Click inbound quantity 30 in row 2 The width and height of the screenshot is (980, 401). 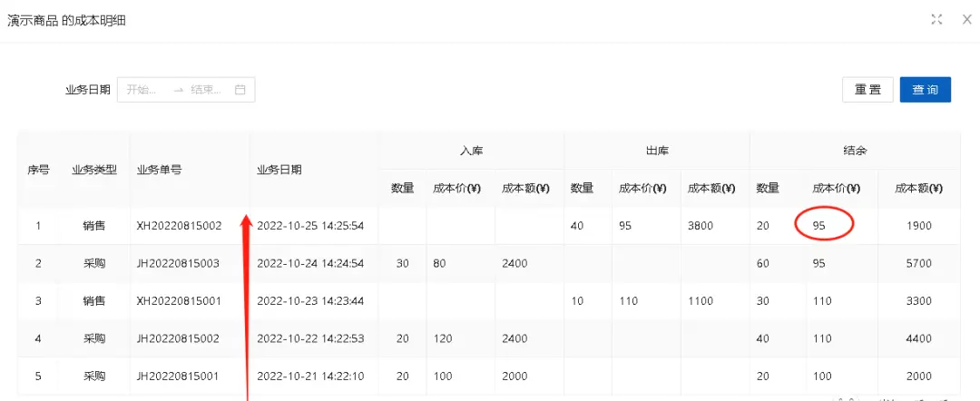403,264
